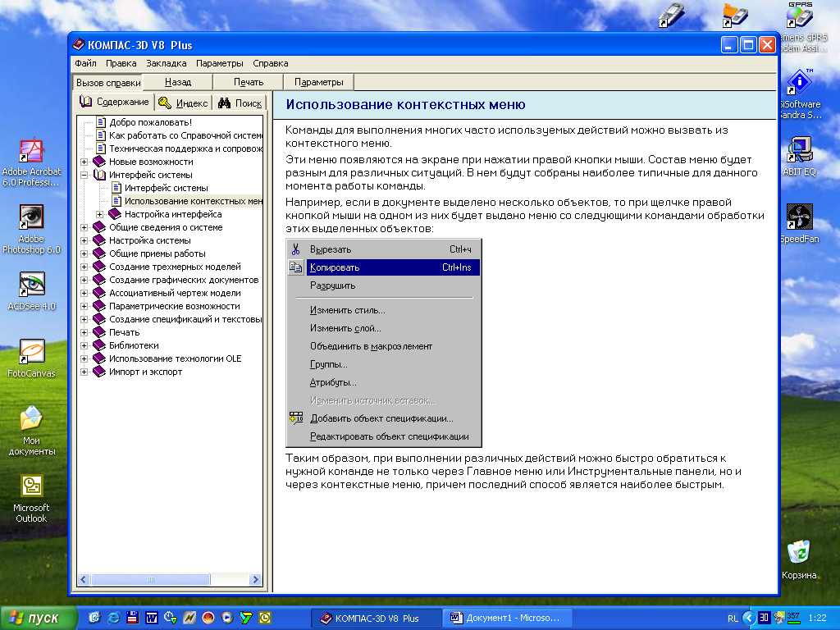Select the Добро пожаловать! topic

[x=150, y=122]
